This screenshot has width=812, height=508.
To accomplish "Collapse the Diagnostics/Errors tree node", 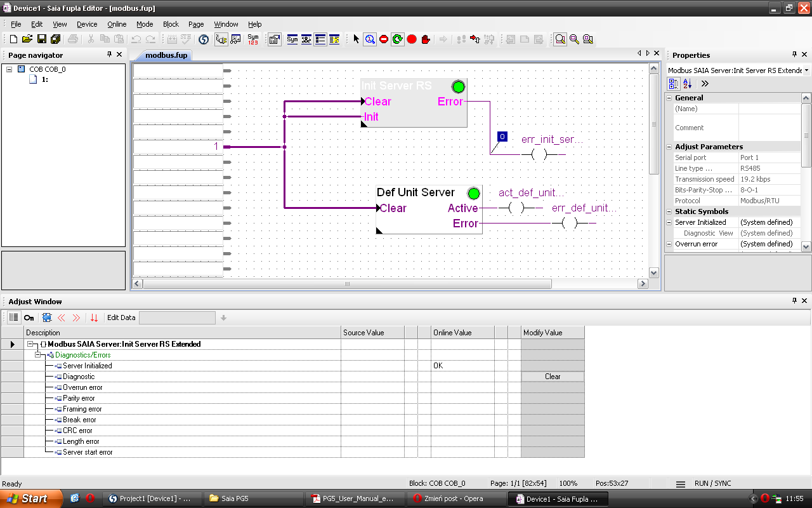I will (x=38, y=355).
